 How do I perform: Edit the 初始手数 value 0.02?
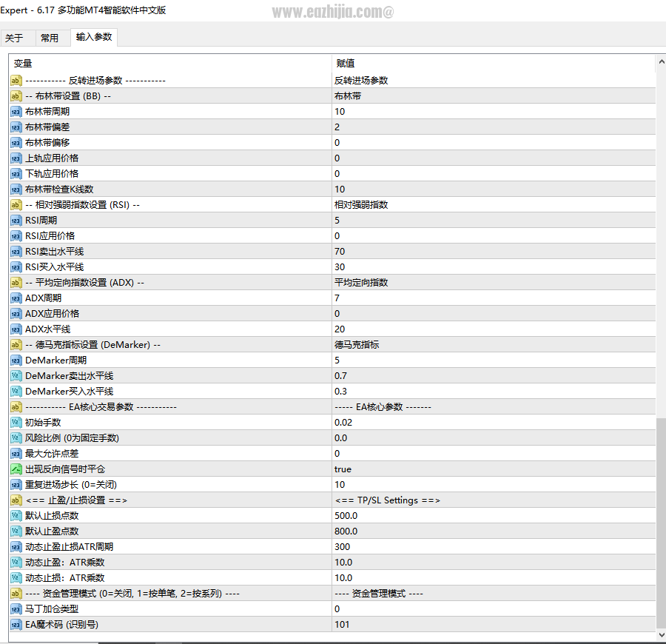tap(494, 422)
